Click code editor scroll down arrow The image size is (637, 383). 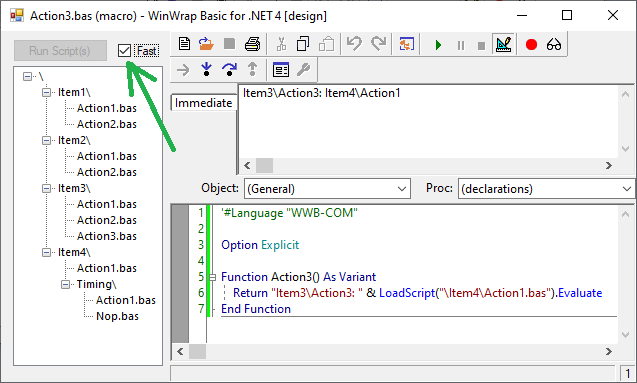coord(626,335)
